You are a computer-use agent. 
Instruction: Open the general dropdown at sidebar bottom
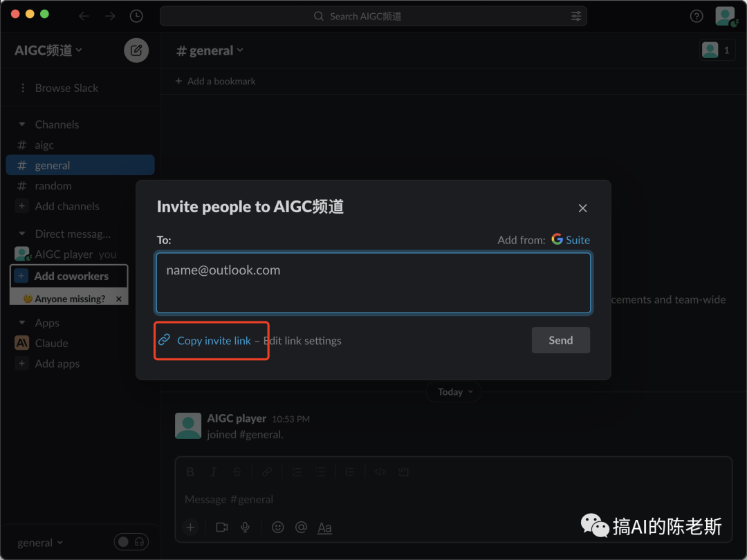point(40,543)
